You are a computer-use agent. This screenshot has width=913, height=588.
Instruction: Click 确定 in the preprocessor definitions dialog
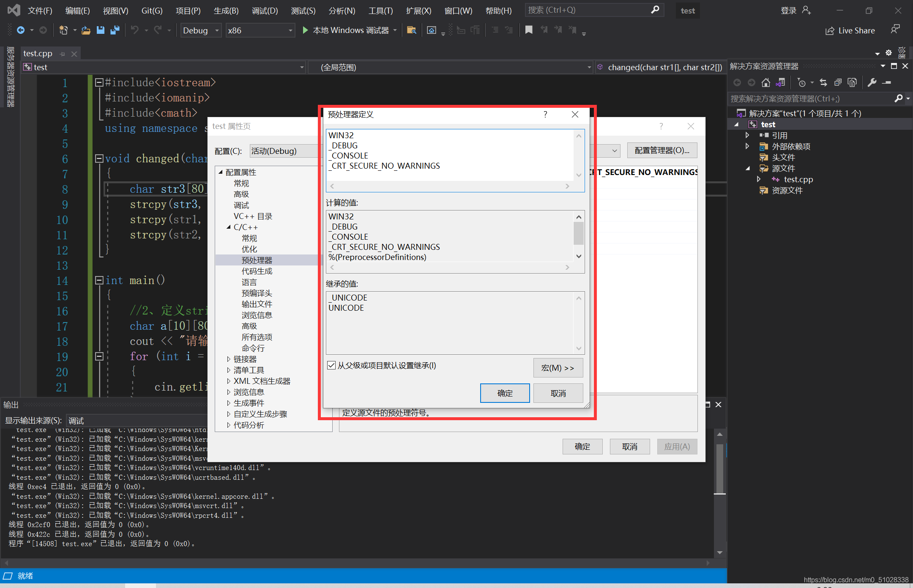coord(505,393)
